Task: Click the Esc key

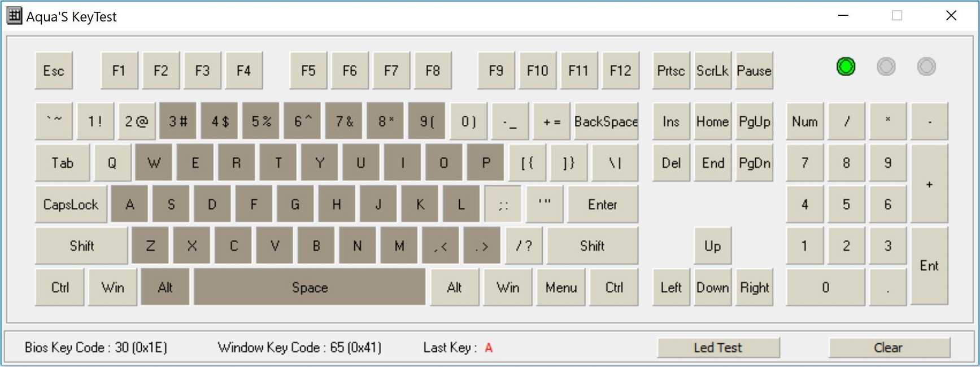Action: (54, 71)
